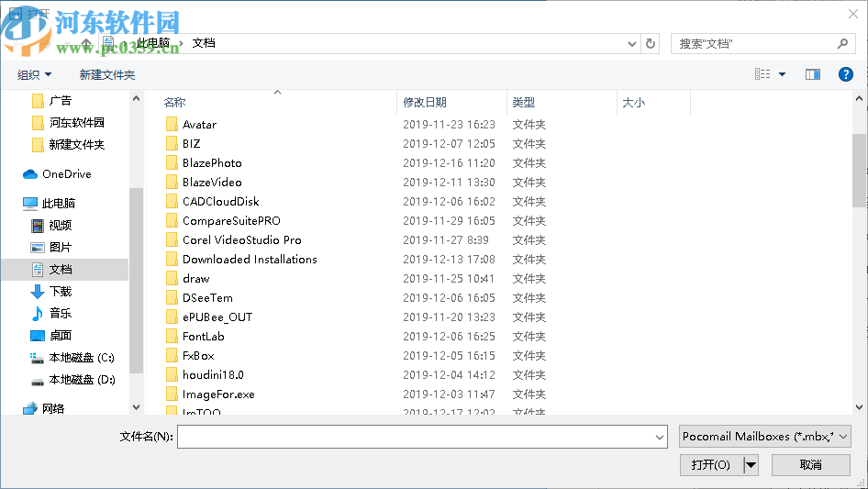
Task: Open the 打开 button split arrow
Action: click(751, 465)
